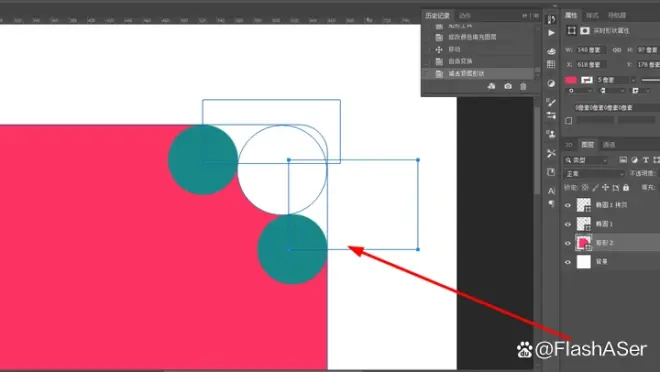
Task: Click the History panel scrollbar down arrow
Action: (537, 74)
